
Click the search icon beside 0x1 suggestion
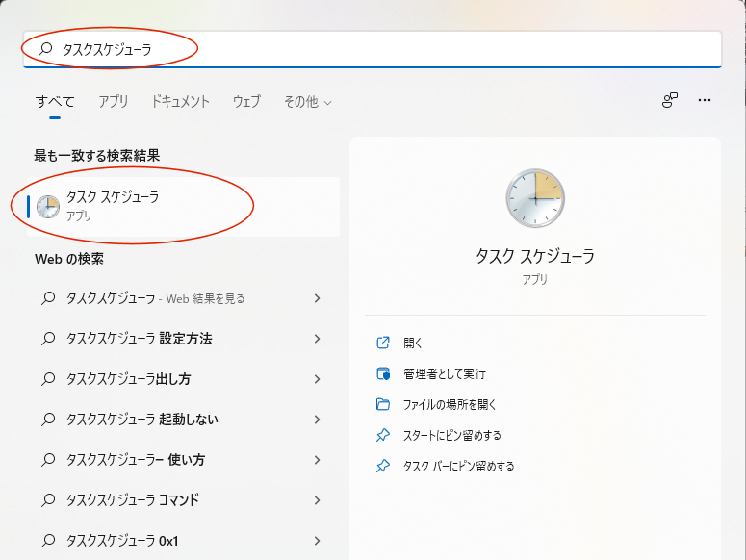point(48,541)
